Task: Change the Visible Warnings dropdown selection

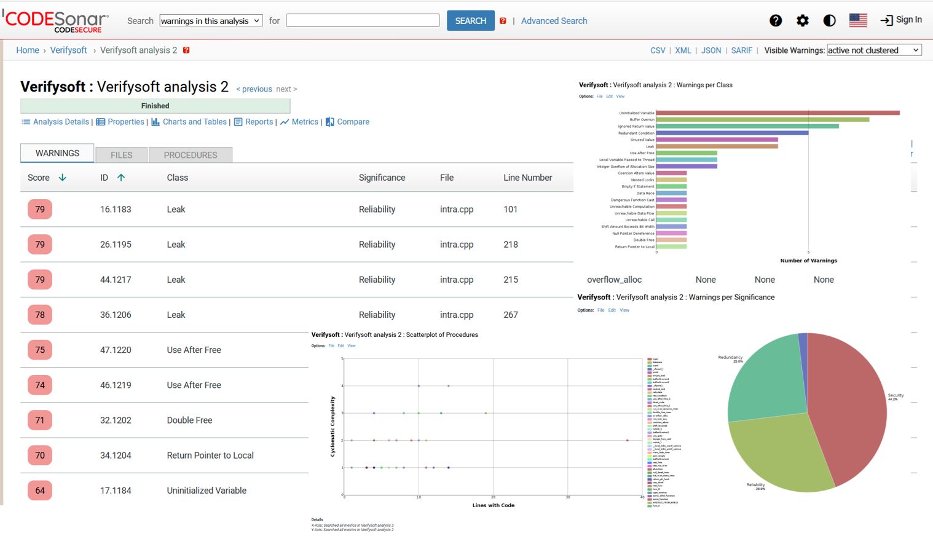Action: pos(874,50)
